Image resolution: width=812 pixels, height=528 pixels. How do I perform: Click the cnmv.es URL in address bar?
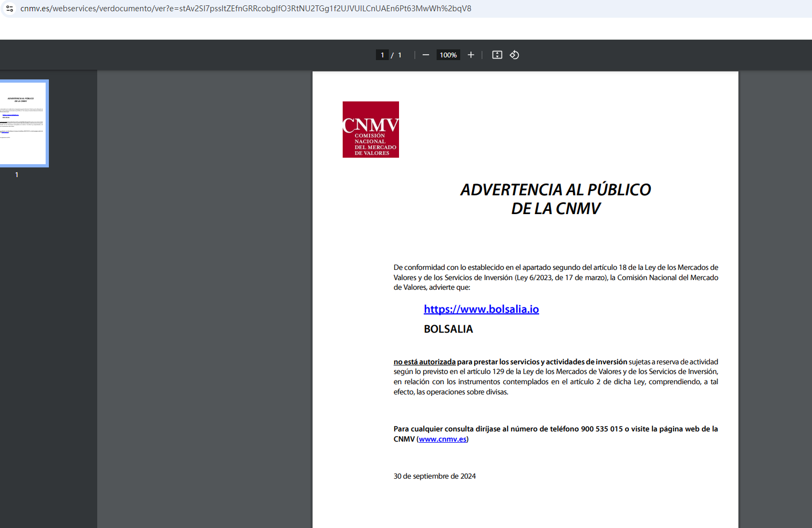tap(245, 9)
